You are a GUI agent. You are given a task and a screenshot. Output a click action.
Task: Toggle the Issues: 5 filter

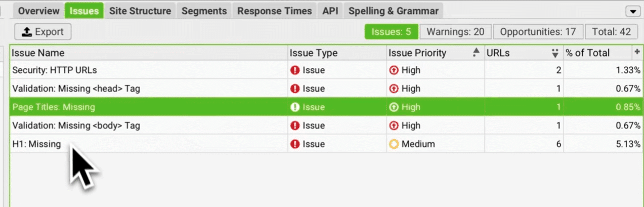391,32
